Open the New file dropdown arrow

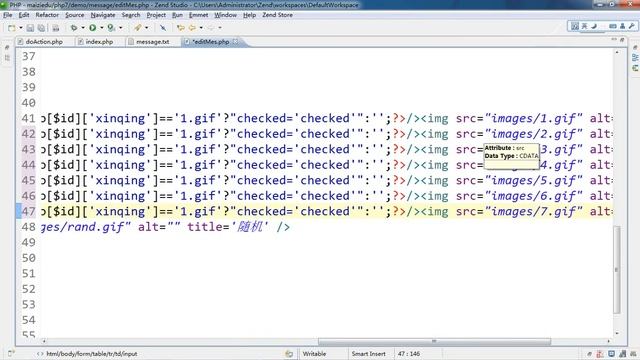point(20,28)
